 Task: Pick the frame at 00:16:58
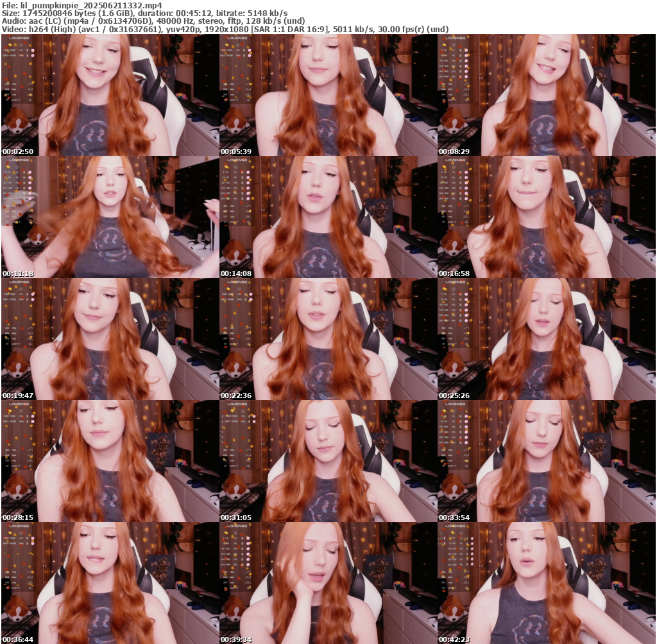547,217
